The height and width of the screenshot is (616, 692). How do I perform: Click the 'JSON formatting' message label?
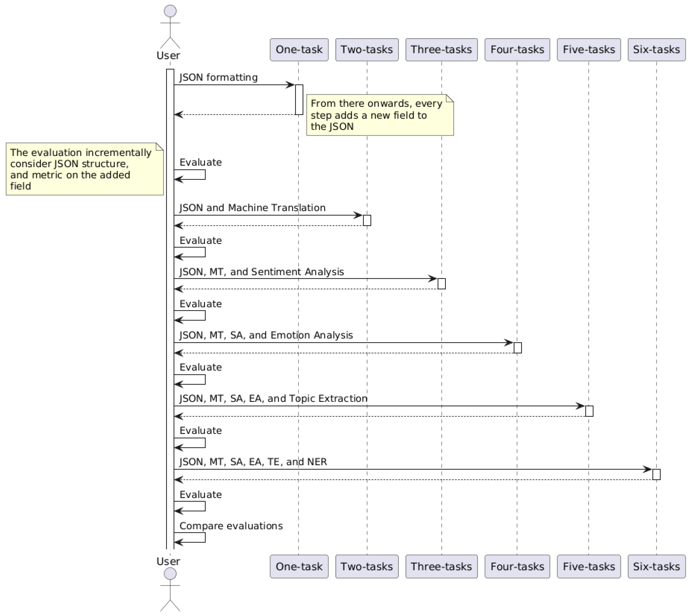tap(218, 77)
